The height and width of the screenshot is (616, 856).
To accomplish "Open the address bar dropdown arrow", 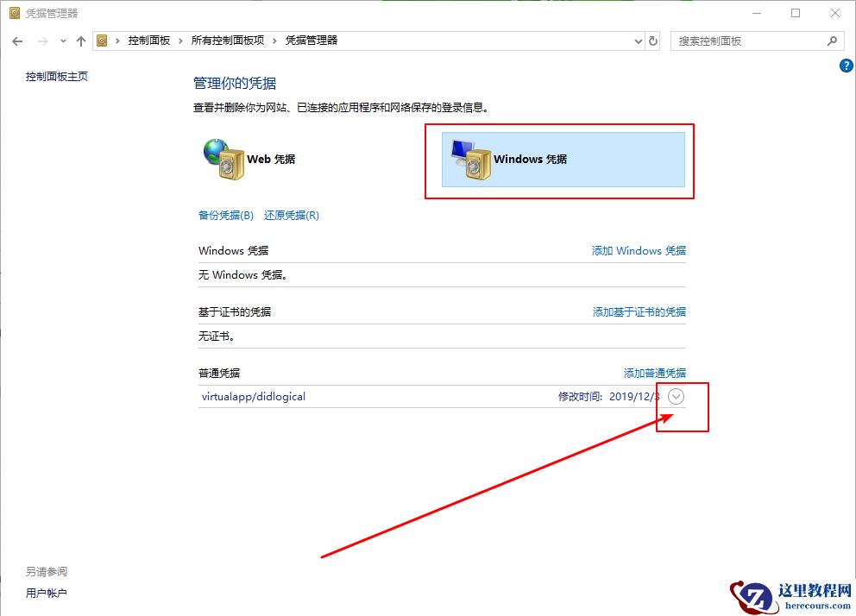I will tap(638, 40).
